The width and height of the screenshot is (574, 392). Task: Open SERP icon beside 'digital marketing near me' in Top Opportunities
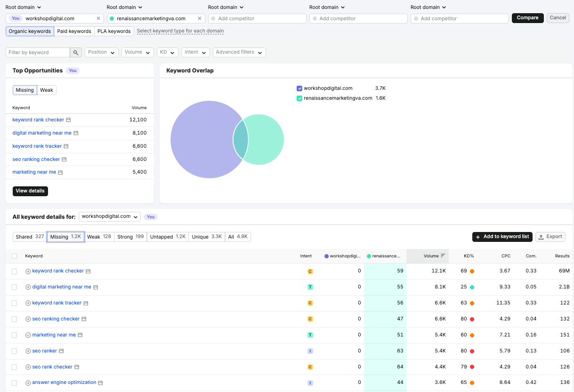pos(76,133)
